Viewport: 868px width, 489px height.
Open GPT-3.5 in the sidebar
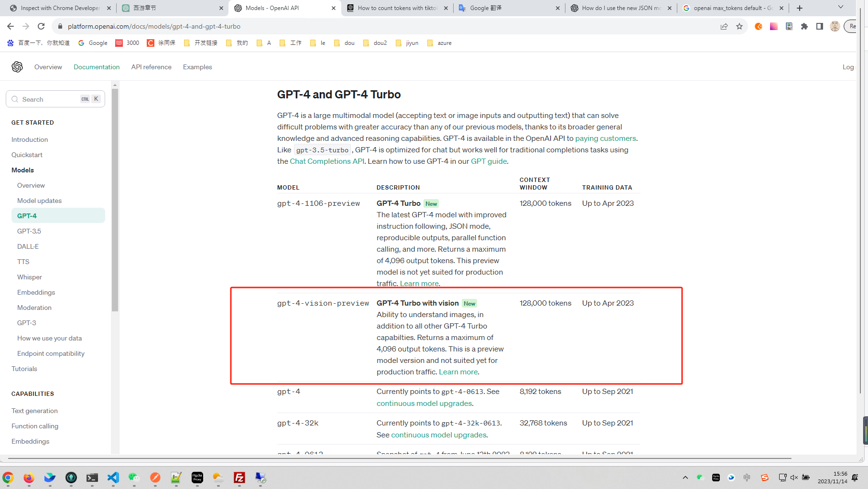click(x=29, y=231)
